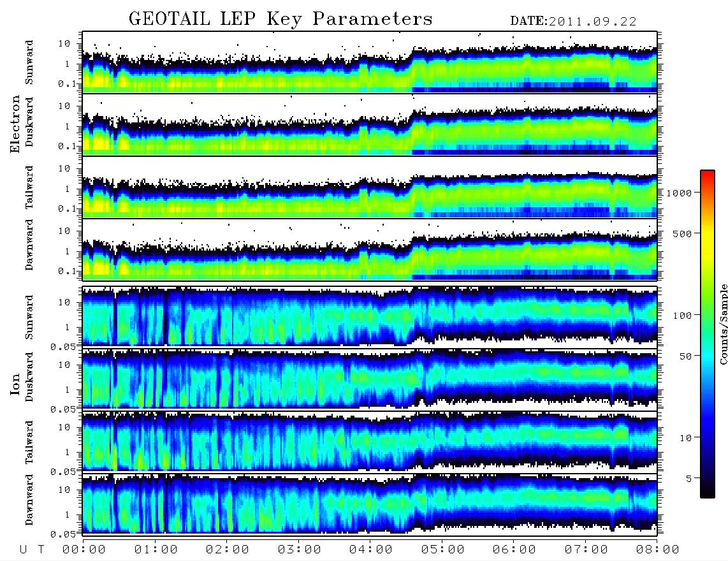The height and width of the screenshot is (561, 728).
Task: Select the 'U T' axis label
Action: tap(32, 550)
